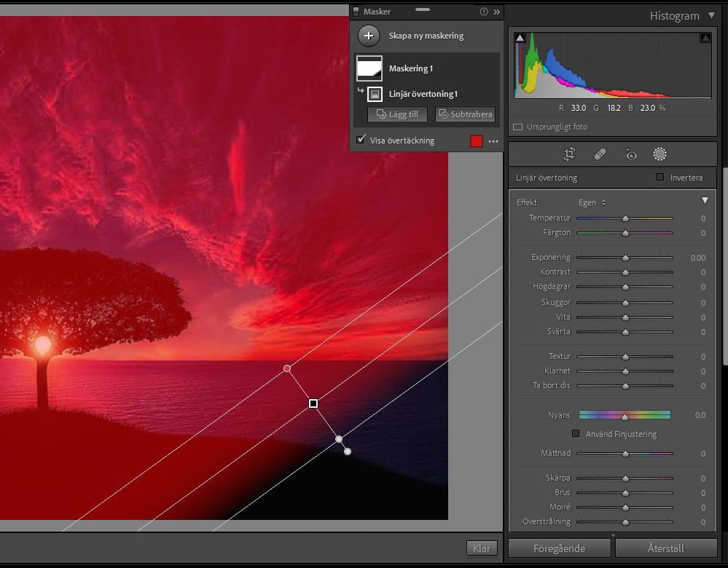Select the Red Eye correction tool
The height and width of the screenshot is (568, 728).
pos(630,154)
